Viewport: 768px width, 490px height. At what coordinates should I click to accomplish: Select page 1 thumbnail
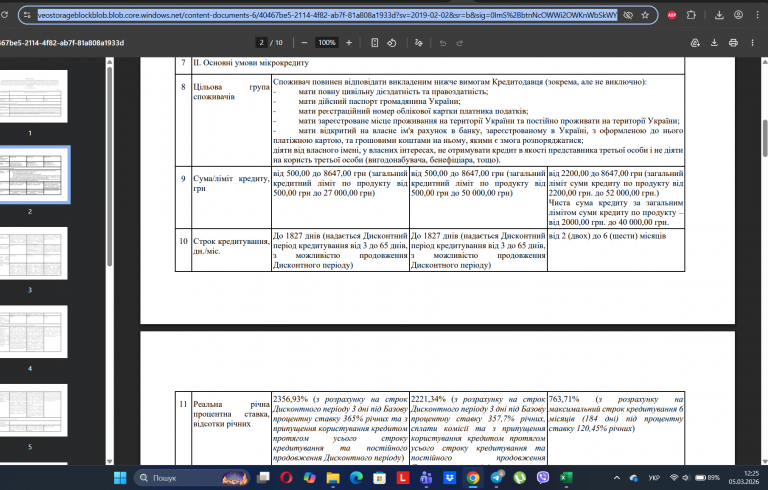click(x=33, y=96)
